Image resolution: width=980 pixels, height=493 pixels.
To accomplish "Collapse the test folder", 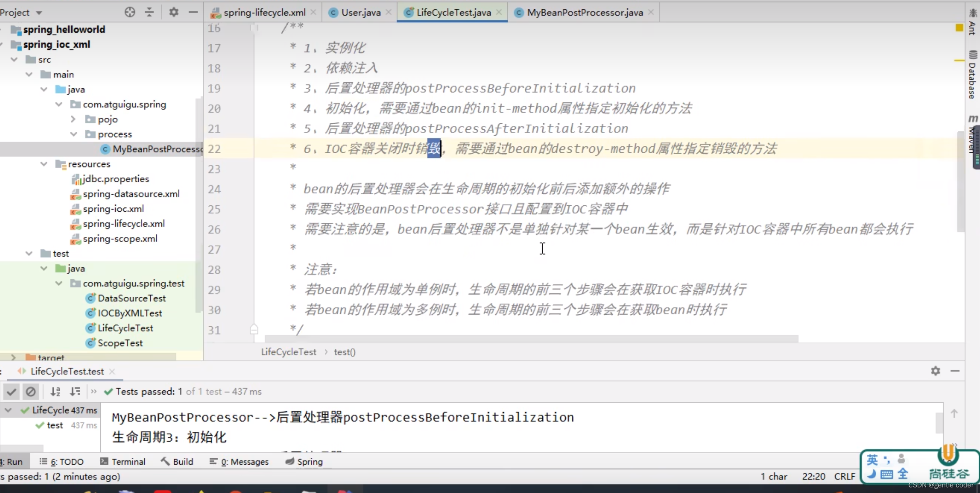I will (x=29, y=253).
